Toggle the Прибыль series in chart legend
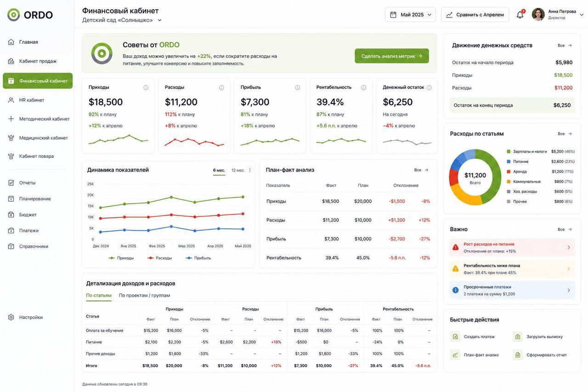588x392 pixels. tap(198, 258)
